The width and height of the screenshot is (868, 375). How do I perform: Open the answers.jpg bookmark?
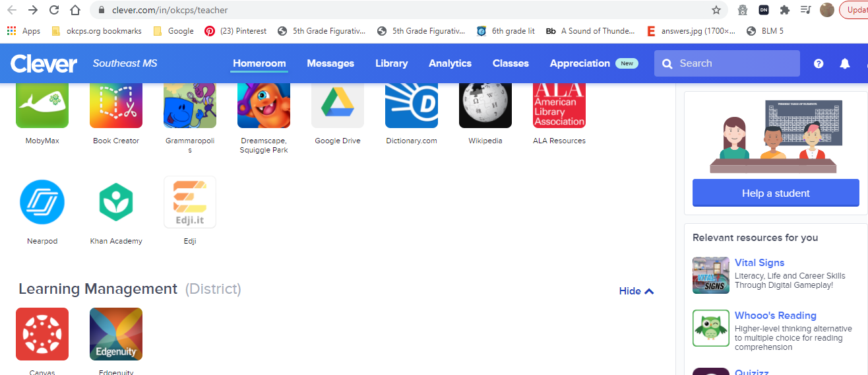click(691, 30)
